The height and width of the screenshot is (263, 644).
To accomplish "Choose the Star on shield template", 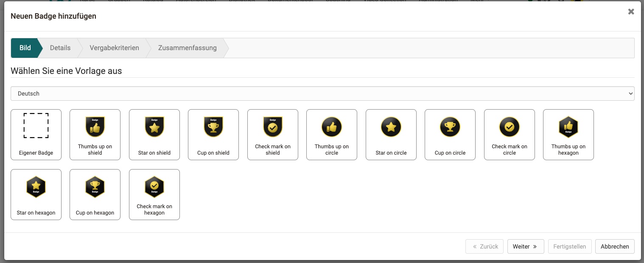I will (x=154, y=134).
